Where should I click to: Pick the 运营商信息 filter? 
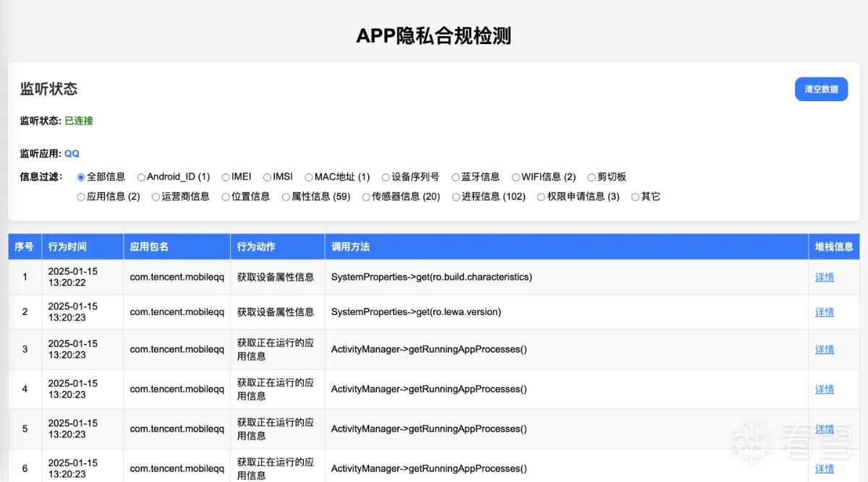(156, 197)
